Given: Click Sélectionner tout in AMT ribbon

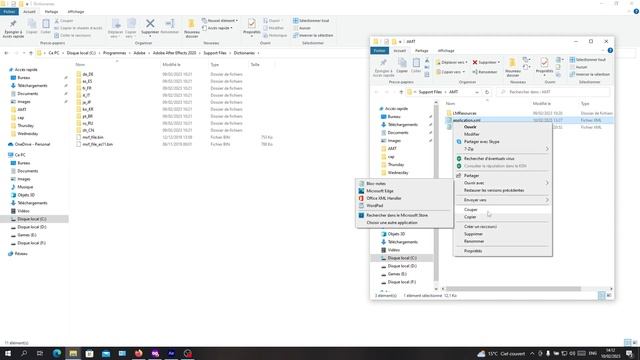Looking at the screenshot, I should coord(588,60).
